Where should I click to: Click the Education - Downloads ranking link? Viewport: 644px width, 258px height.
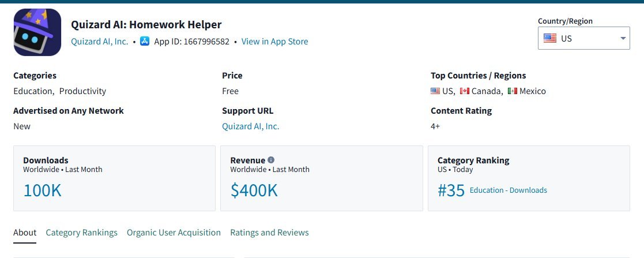pos(508,190)
